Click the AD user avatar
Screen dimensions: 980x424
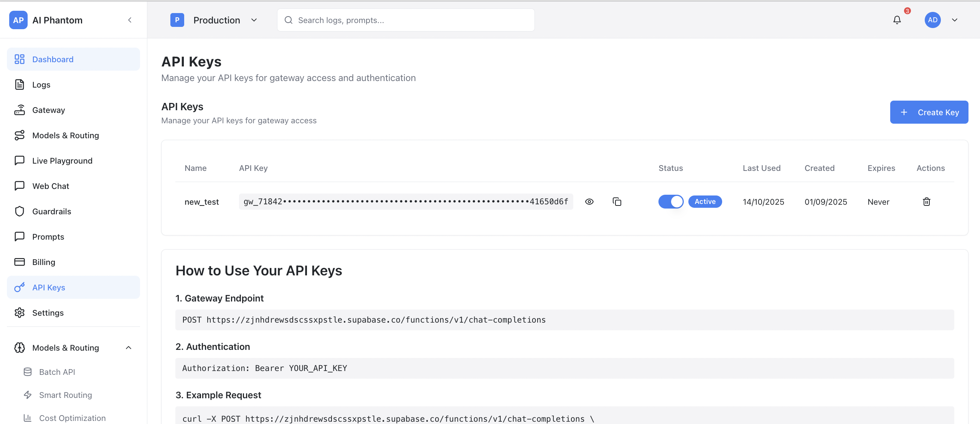pos(932,20)
